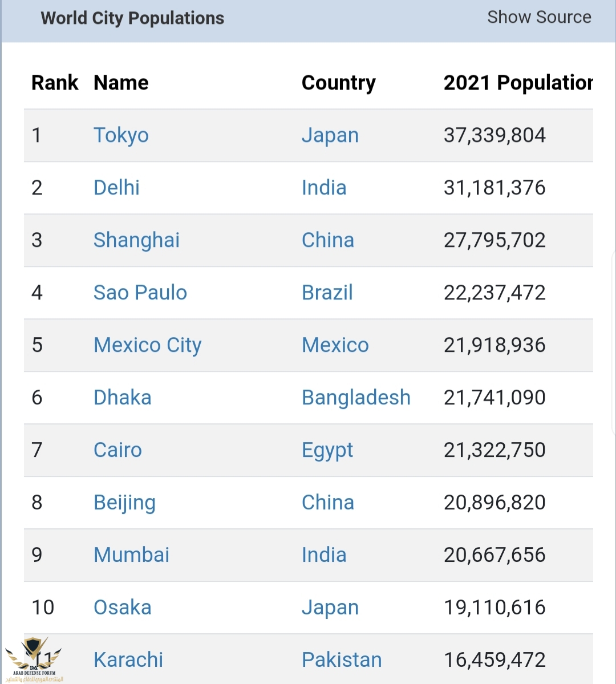The width and height of the screenshot is (616, 684).
Task: Sort by the 2021 Population header
Action: click(x=518, y=83)
